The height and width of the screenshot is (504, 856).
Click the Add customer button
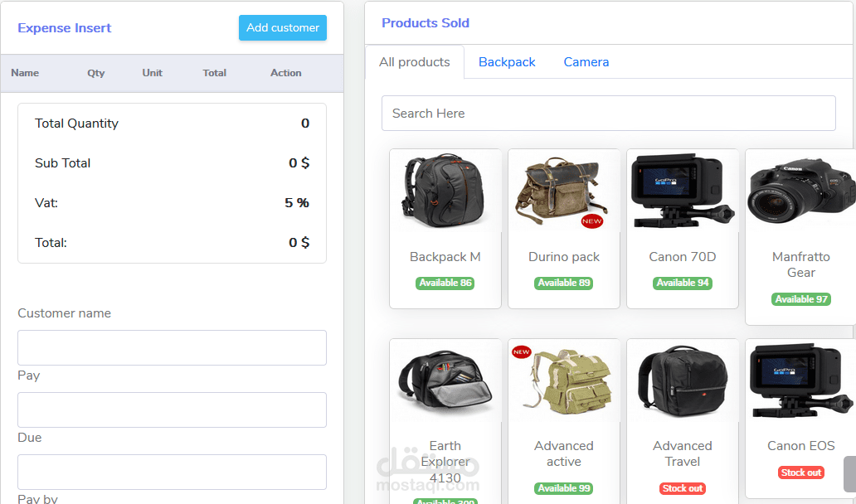pyautogui.click(x=282, y=28)
